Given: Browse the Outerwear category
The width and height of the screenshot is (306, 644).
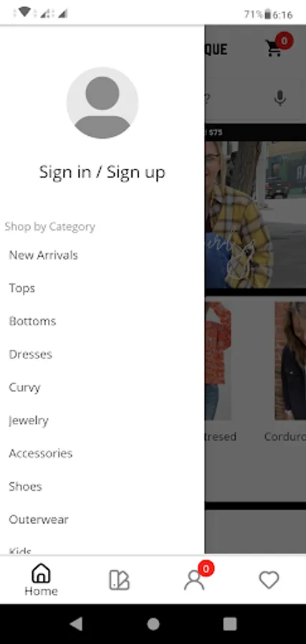Looking at the screenshot, I should point(39,519).
